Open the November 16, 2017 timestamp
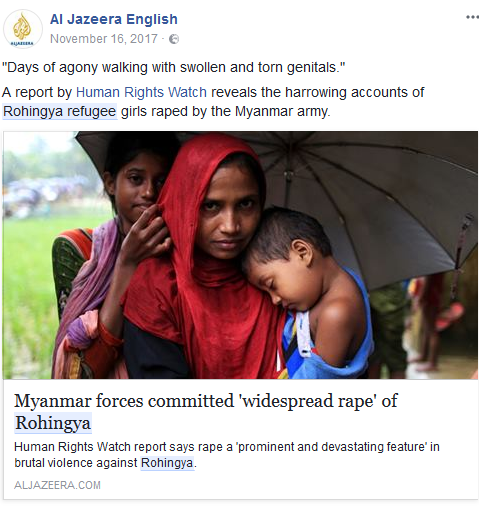This screenshot has height=509, width=479. [104, 39]
